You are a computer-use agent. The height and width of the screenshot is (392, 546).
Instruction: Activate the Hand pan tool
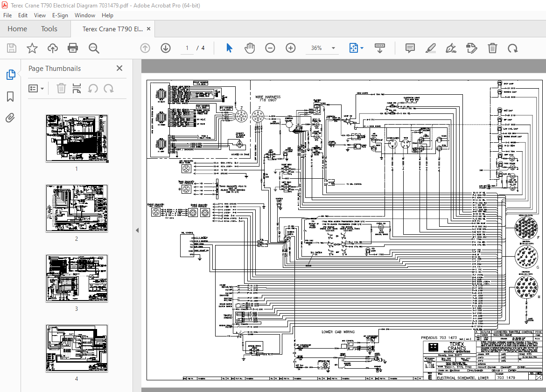tap(249, 48)
